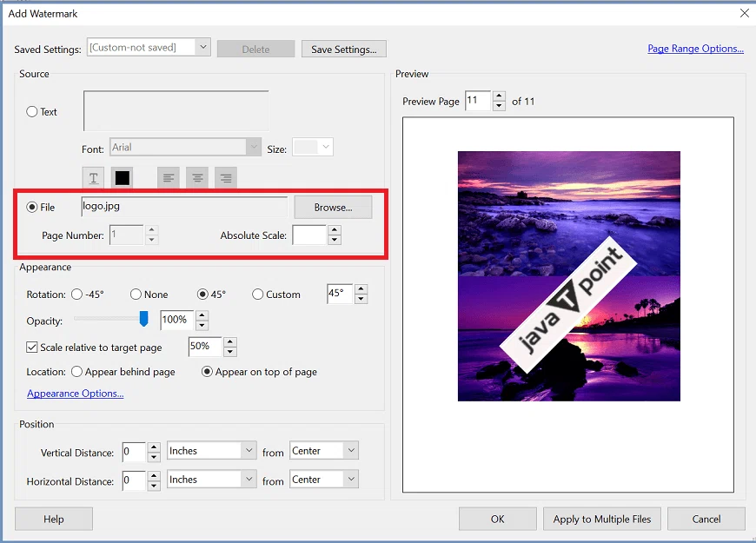
Task: Align watermark text left
Action: pyautogui.click(x=169, y=178)
